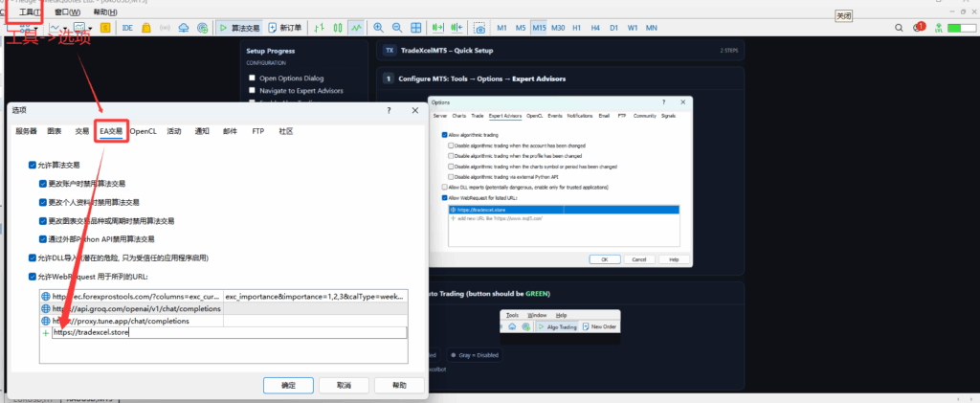Click the https://tradexcel.store URL input field
Screen dimensions: 980x403
click(x=228, y=333)
